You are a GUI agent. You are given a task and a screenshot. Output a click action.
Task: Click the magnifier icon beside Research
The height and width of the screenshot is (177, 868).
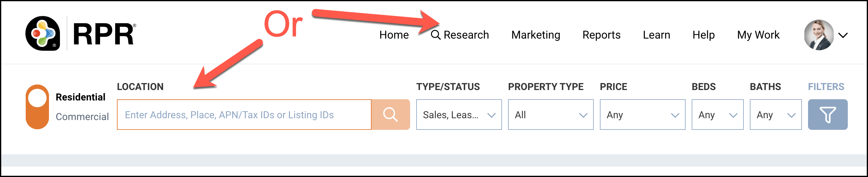click(x=435, y=35)
